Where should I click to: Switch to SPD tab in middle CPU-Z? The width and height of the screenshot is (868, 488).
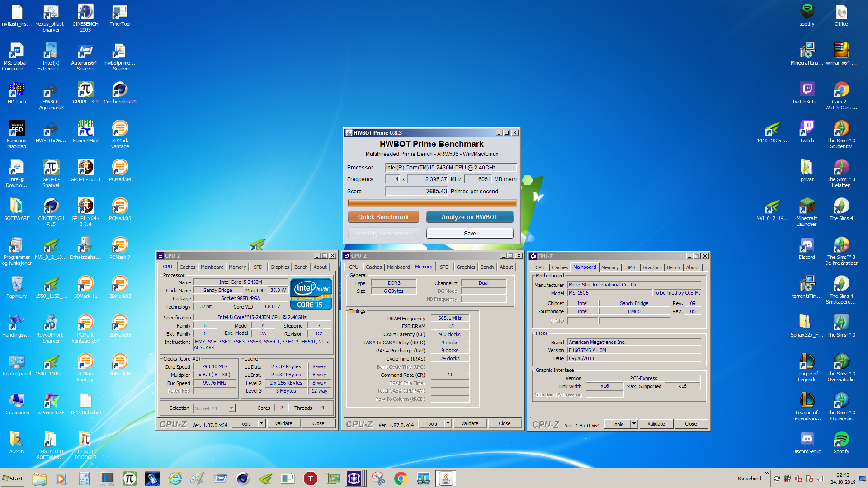(444, 267)
